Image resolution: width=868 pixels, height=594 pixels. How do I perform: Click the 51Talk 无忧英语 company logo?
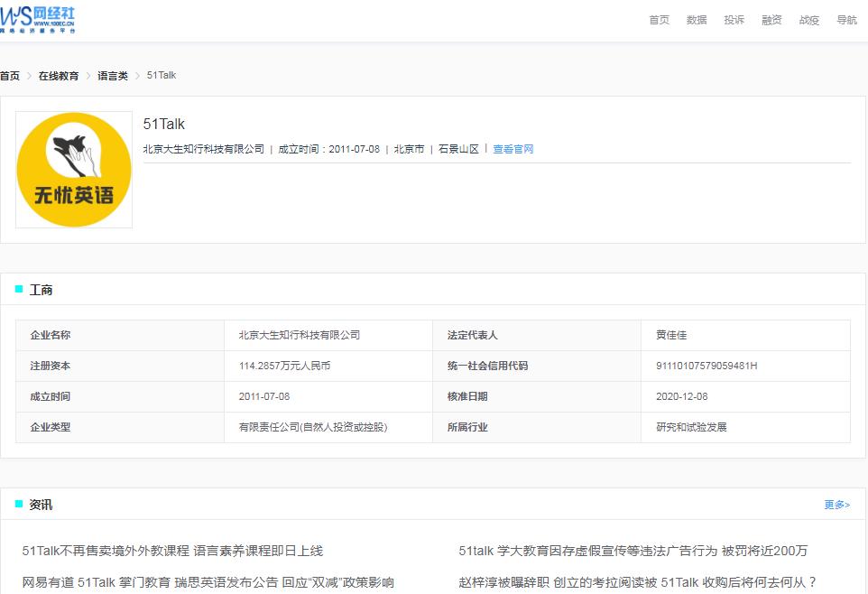73,169
